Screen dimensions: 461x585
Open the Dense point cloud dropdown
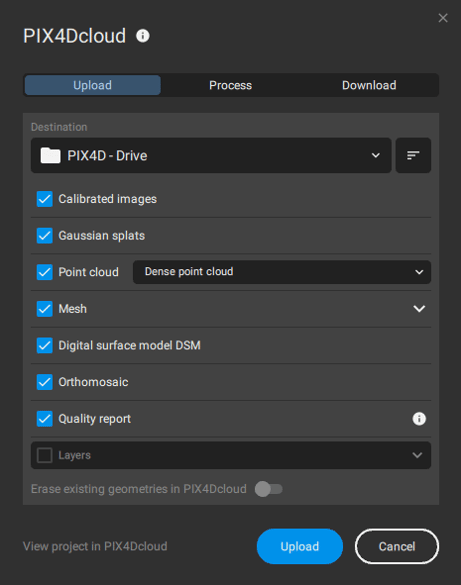click(282, 272)
